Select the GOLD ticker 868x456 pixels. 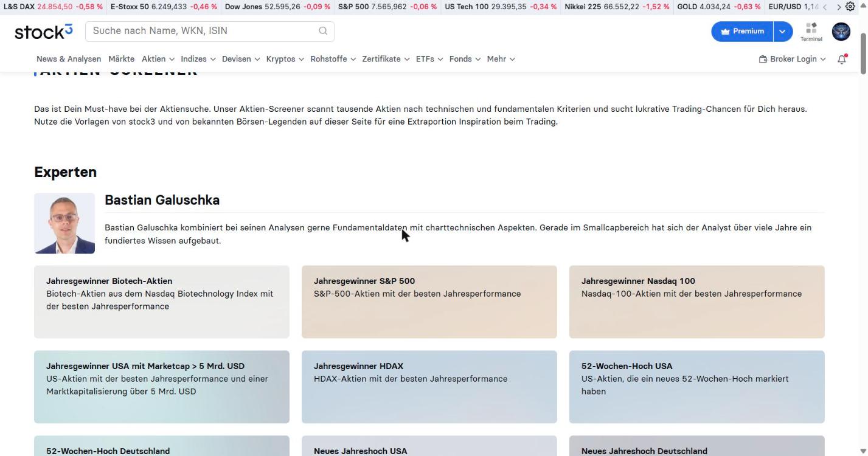(718, 7)
